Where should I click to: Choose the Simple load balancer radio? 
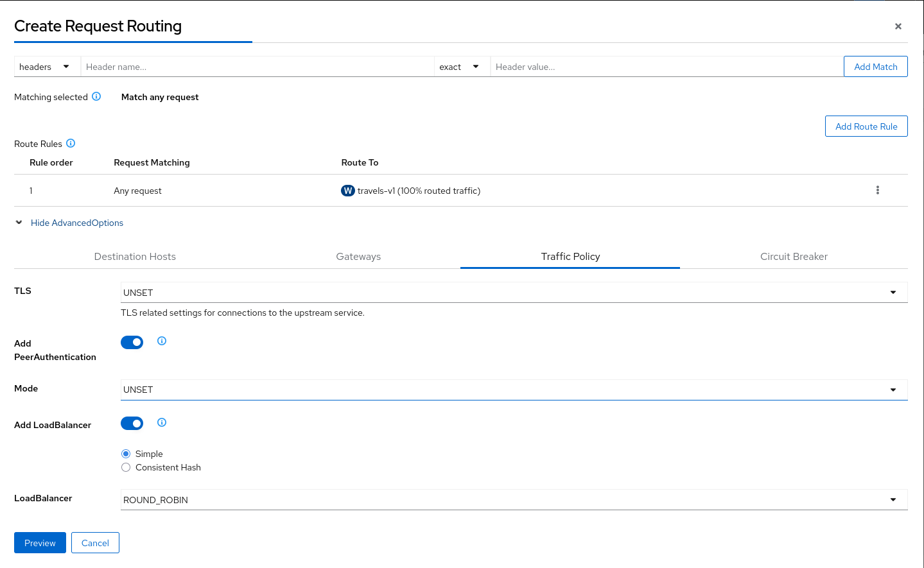point(126,454)
